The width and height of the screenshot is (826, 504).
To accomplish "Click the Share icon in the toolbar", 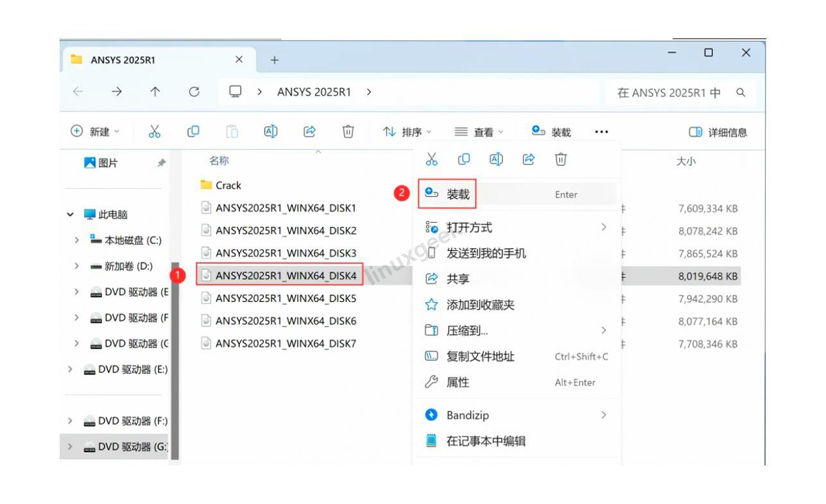I will point(309,132).
